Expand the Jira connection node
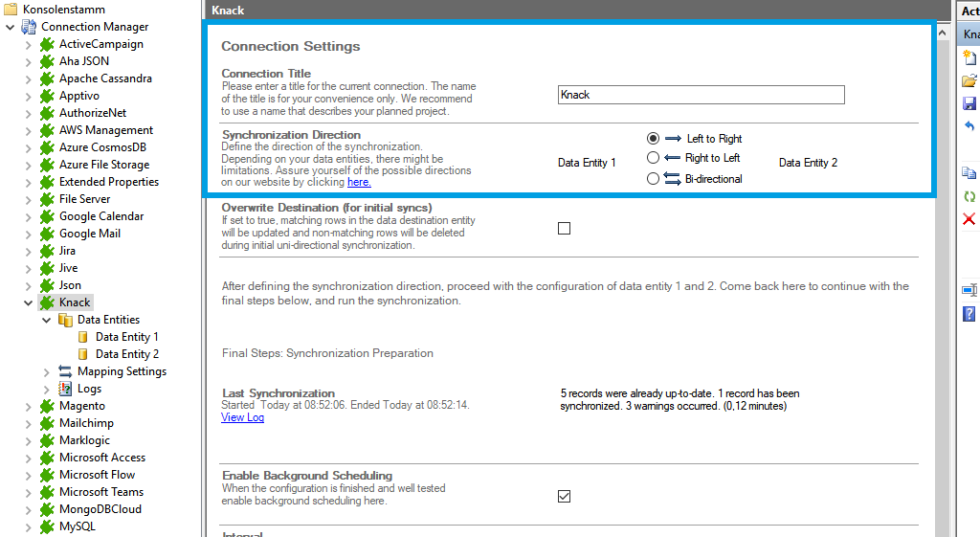This screenshot has width=980, height=537. pos(28,251)
